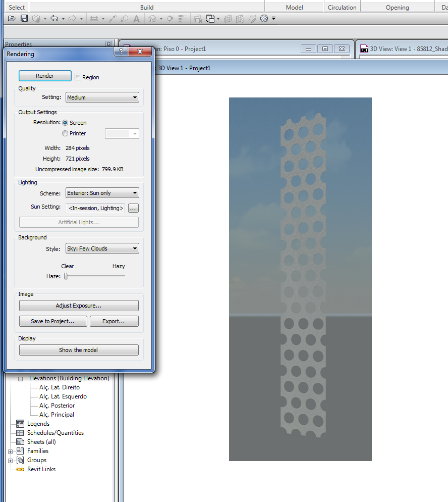Open the Undo history dropdown arrow

pos(63,19)
